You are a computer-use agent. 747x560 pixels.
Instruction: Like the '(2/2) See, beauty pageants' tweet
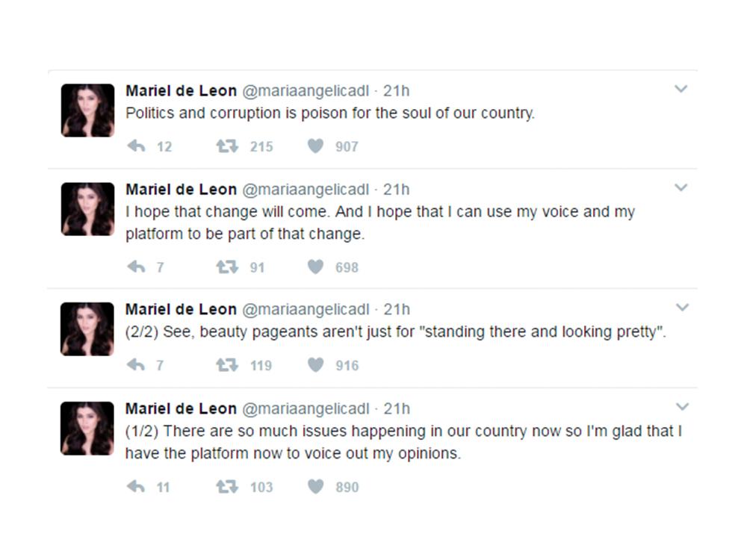(x=316, y=365)
